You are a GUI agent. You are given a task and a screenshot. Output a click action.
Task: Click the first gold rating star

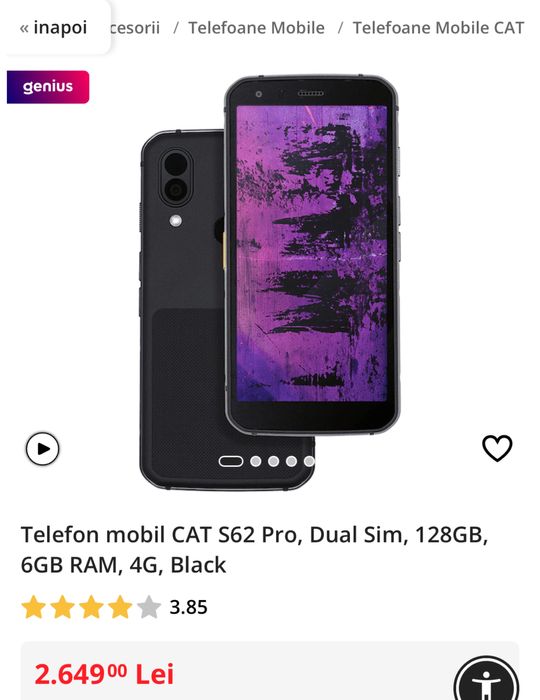point(33,607)
